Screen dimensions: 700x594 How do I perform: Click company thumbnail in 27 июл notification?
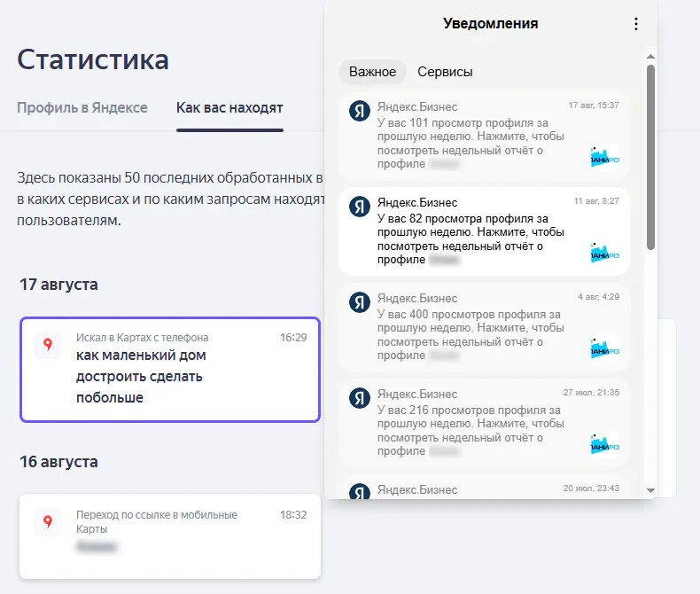[605, 444]
